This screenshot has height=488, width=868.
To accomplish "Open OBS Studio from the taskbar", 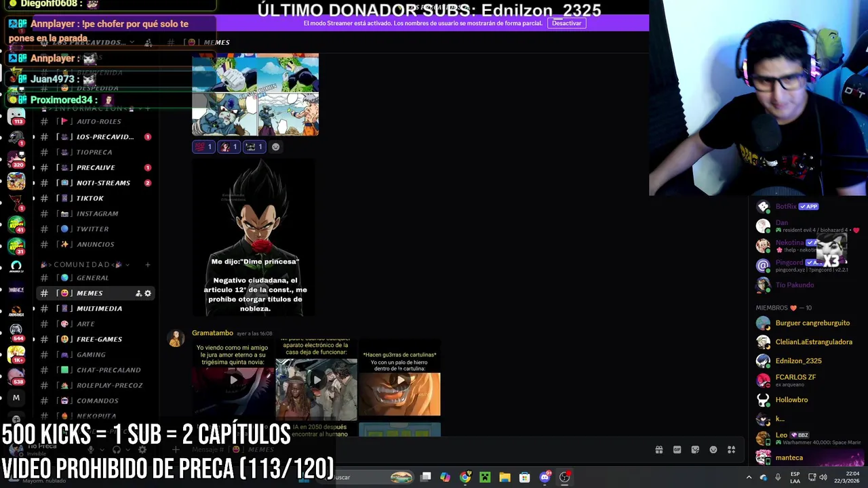I will pos(564,477).
